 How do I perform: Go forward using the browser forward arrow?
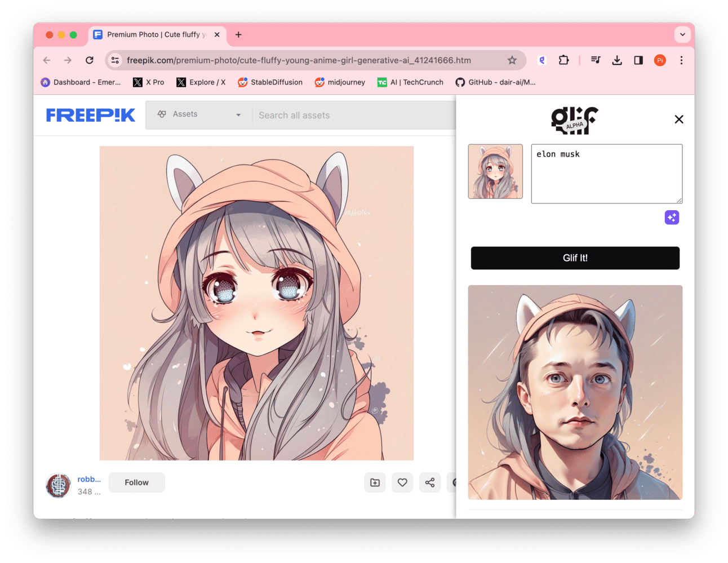pos(68,60)
